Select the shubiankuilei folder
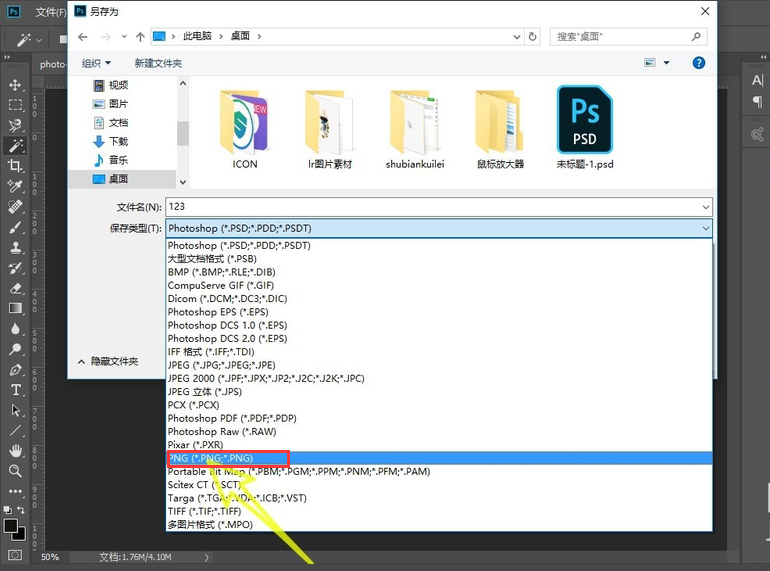 (x=415, y=129)
